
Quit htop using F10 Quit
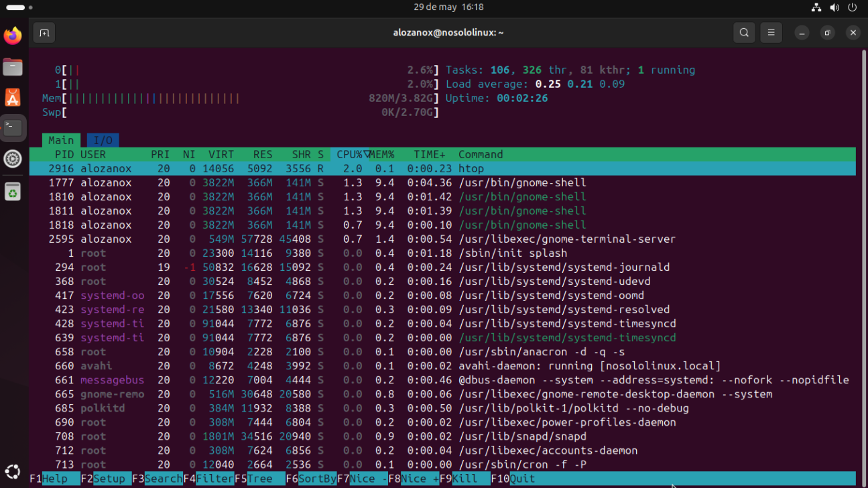tap(513, 479)
